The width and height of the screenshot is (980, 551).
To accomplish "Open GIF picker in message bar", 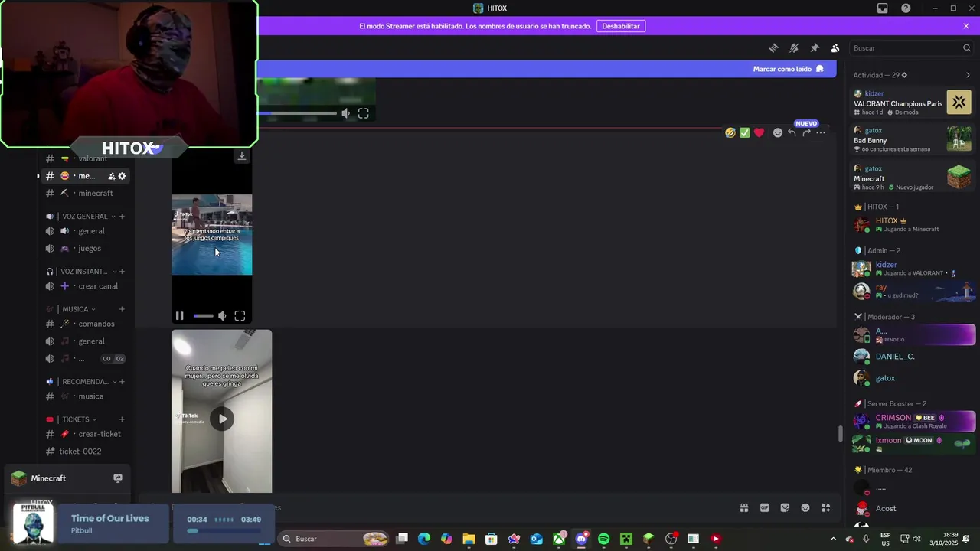I will click(764, 507).
